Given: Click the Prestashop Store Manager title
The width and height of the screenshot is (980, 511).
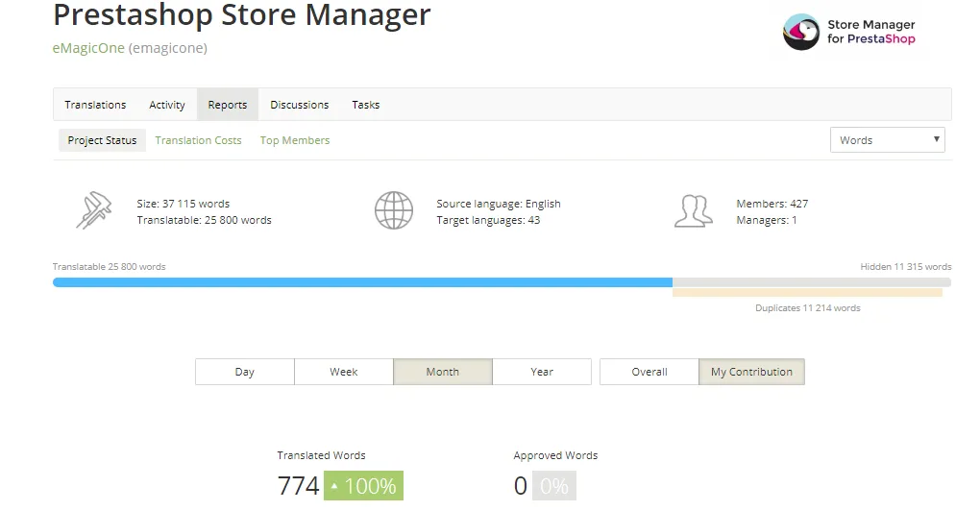Looking at the screenshot, I should 242,14.
